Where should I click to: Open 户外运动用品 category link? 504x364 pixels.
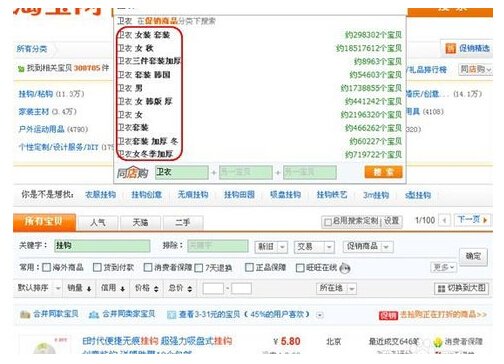42,129
